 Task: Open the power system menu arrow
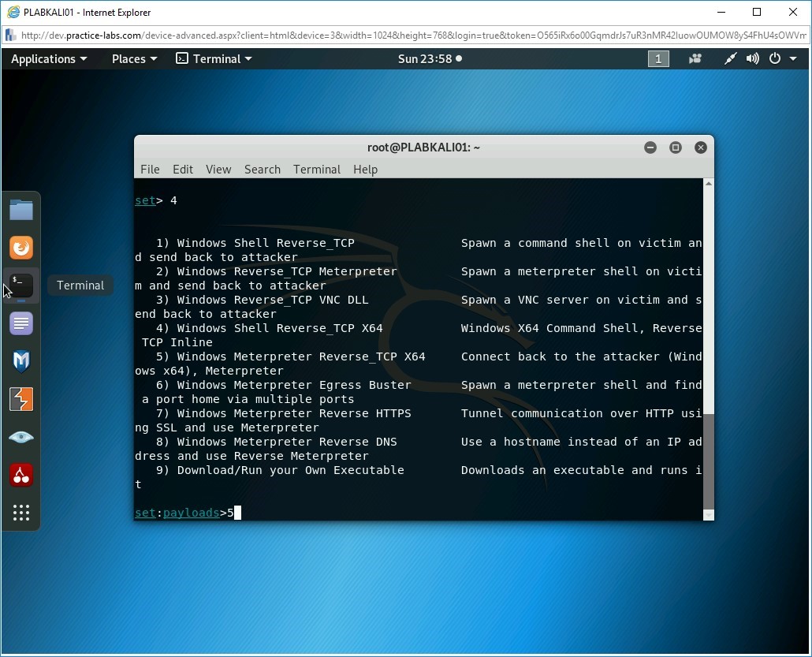(x=792, y=59)
